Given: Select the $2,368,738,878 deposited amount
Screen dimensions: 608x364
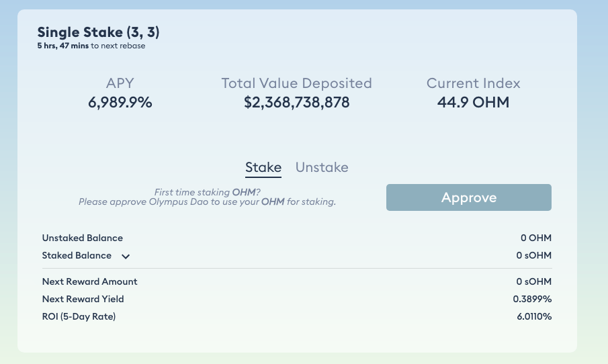Looking at the screenshot, I should (x=297, y=103).
